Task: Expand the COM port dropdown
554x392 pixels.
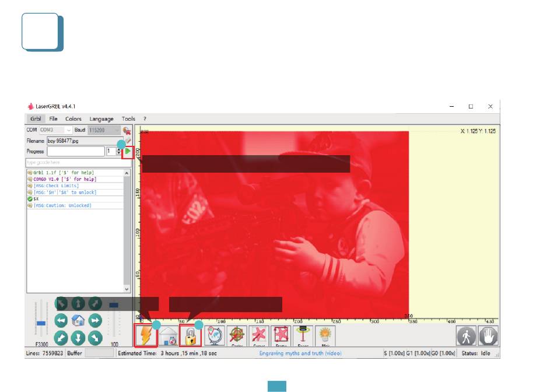Action: pos(68,130)
